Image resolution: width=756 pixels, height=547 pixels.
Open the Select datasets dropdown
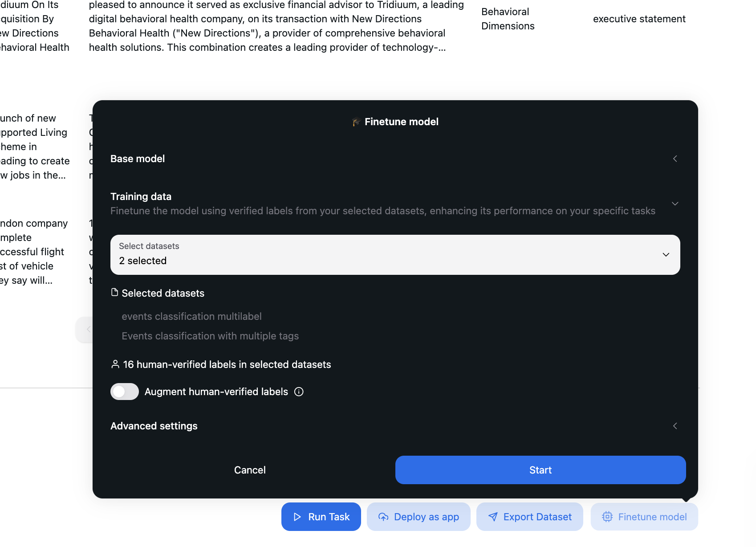(666, 254)
